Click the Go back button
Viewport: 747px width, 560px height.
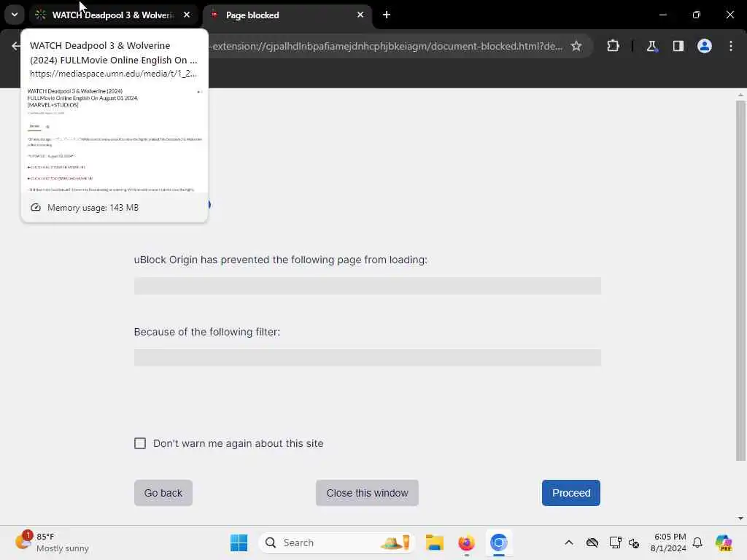point(163,493)
